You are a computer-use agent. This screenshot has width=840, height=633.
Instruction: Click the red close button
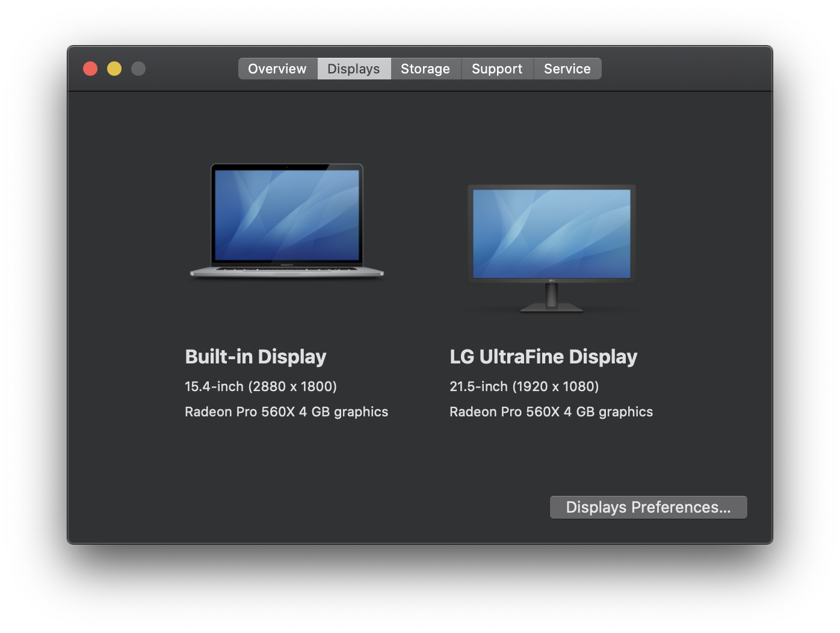point(90,68)
